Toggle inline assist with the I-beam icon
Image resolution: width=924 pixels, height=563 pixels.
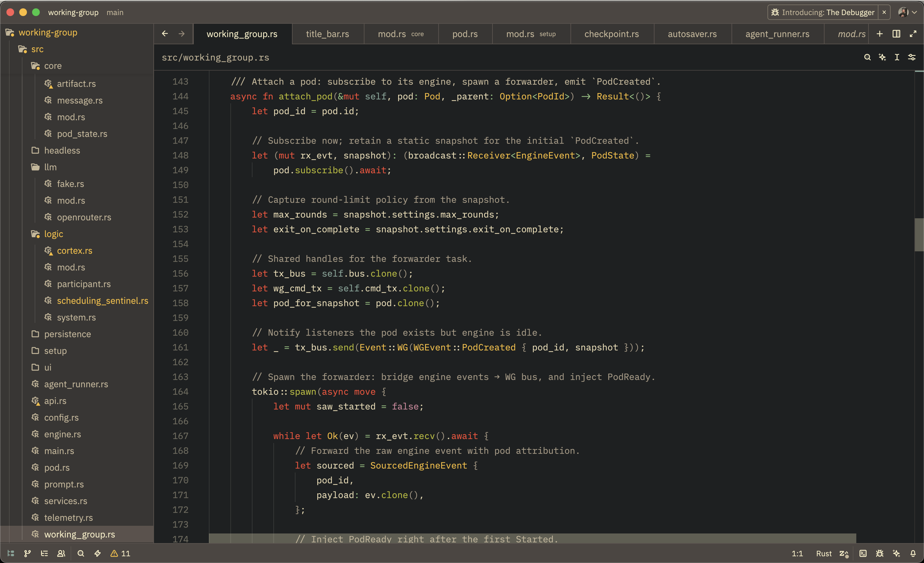click(897, 57)
